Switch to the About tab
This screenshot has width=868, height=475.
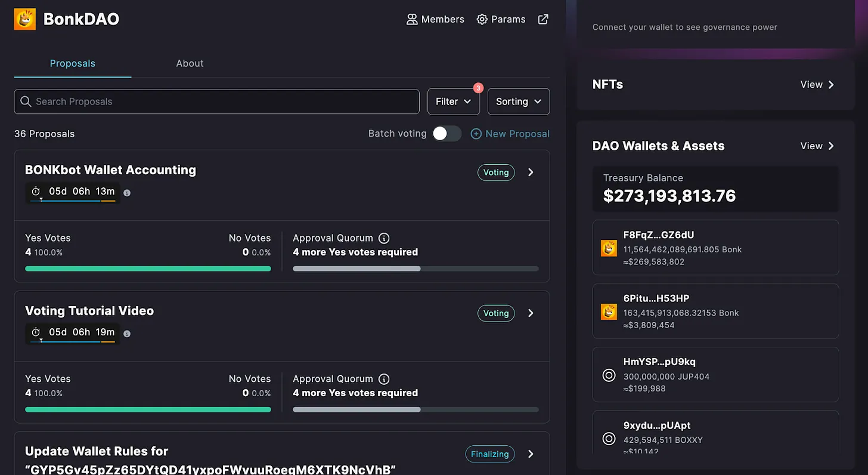tap(190, 63)
